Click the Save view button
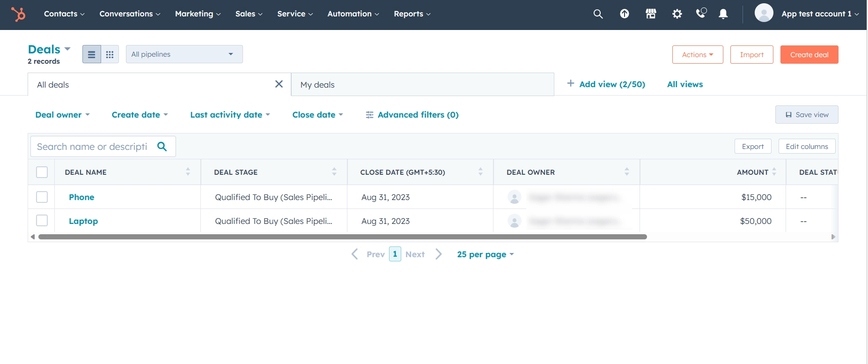Image resolution: width=868 pixels, height=364 pixels. (807, 115)
